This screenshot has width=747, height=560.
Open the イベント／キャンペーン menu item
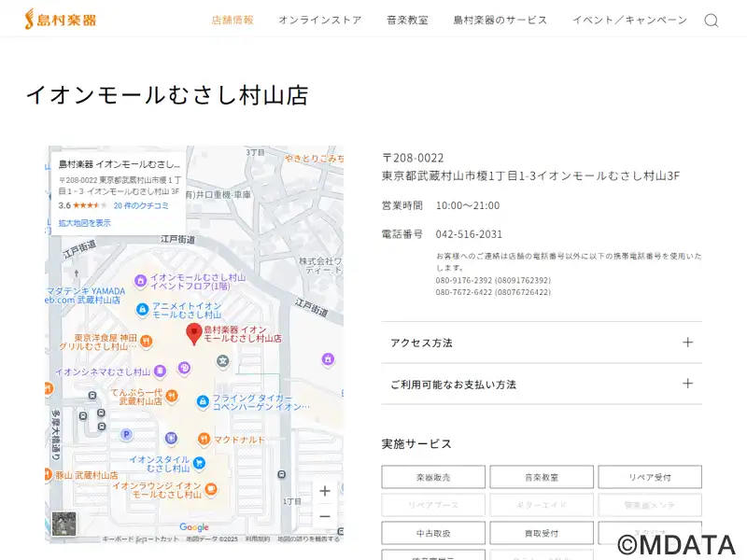(x=629, y=20)
